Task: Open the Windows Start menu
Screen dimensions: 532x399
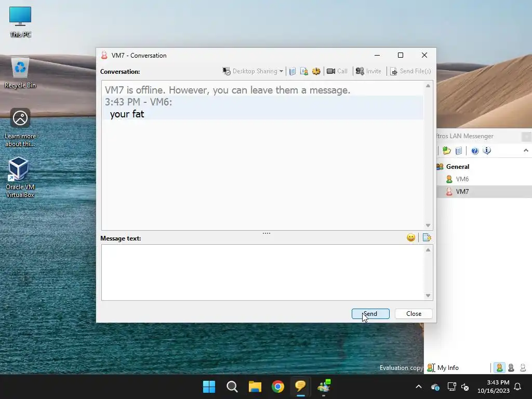Action: 209,387
